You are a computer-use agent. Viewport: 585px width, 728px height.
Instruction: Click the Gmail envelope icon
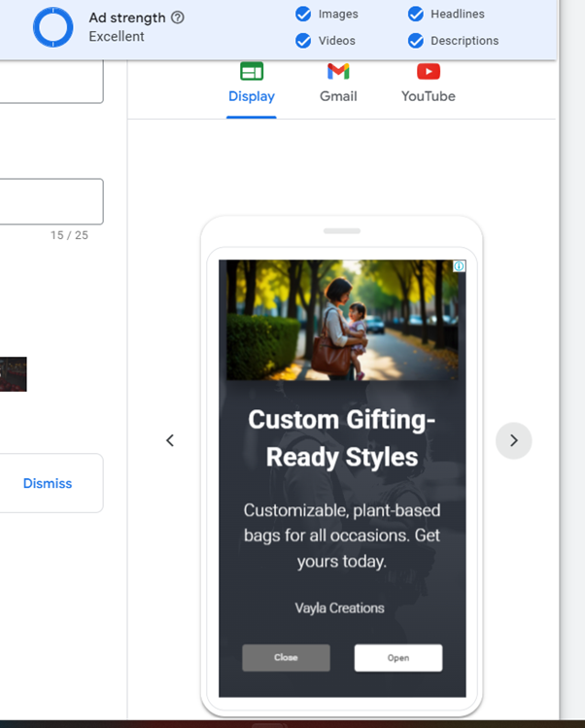click(338, 72)
